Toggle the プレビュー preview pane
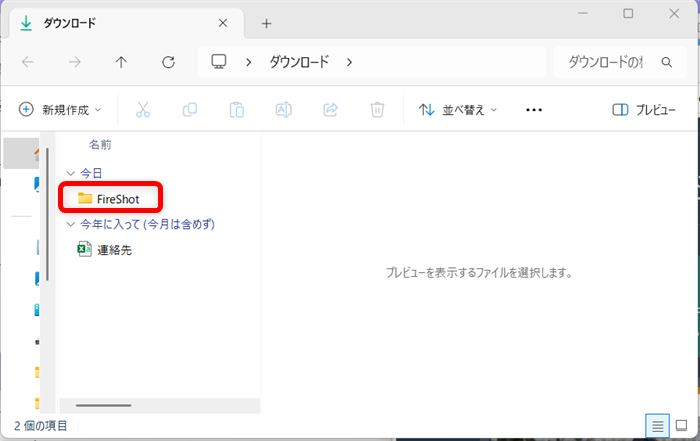Screen dimensions: 700x441 [643, 110]
